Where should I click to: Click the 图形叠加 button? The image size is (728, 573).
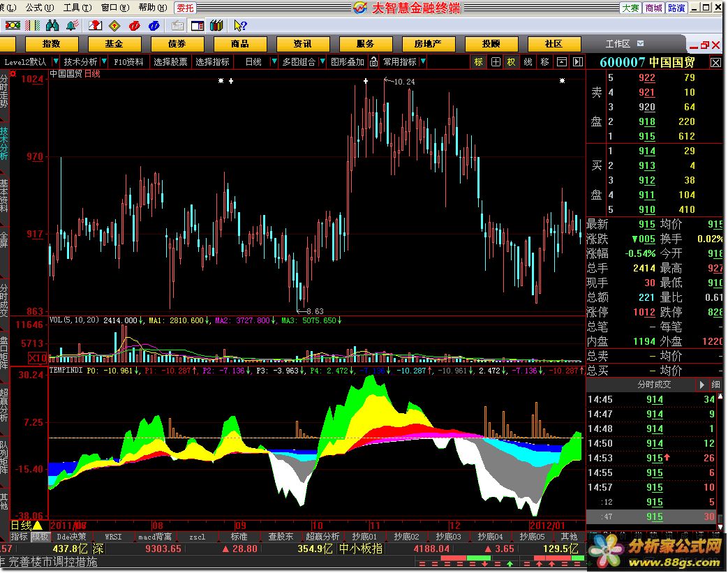(348, 61)
